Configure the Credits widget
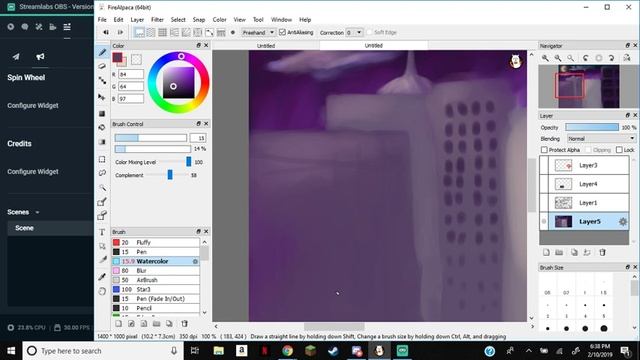Viewport: 640px width, 360px height. [x=33, y=172]
